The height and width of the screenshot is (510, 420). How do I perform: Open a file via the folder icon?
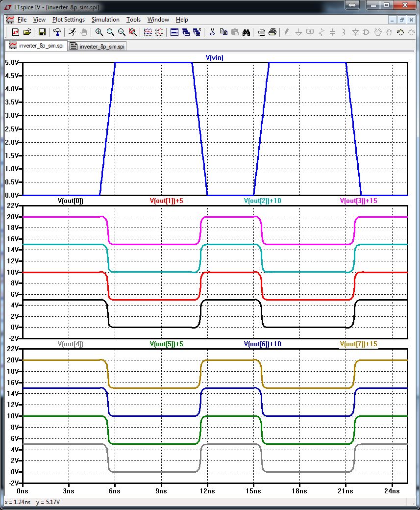(28, 32)
